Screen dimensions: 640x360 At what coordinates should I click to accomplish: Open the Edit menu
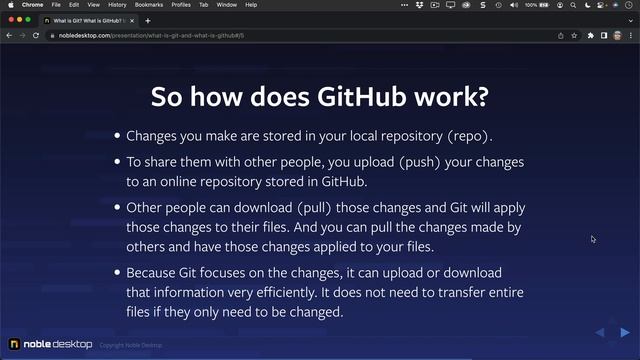(74, 5)
